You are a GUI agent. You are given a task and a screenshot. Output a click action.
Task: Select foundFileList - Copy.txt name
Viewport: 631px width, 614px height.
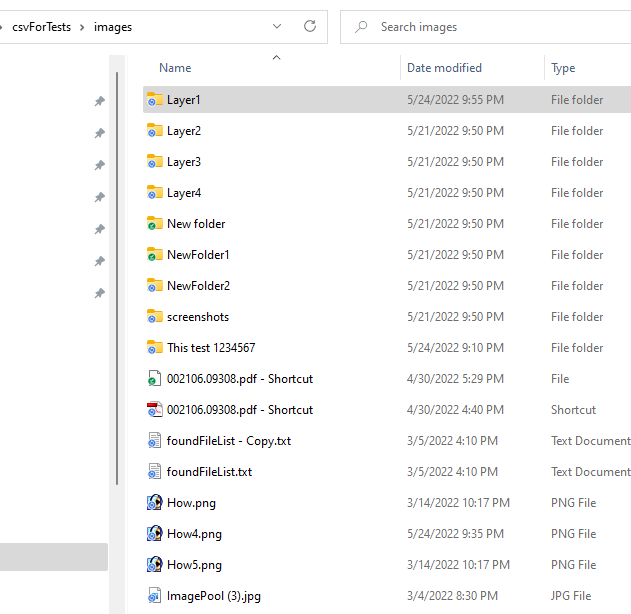tap(229, 441)
